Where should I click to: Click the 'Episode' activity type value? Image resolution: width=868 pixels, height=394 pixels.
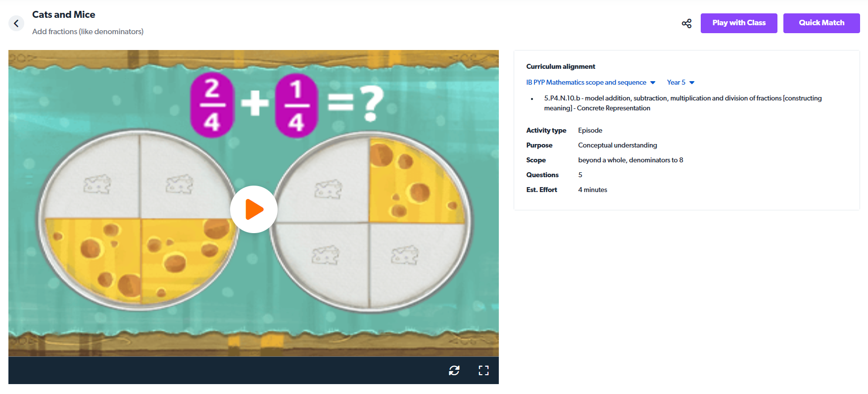coord(590,130)
